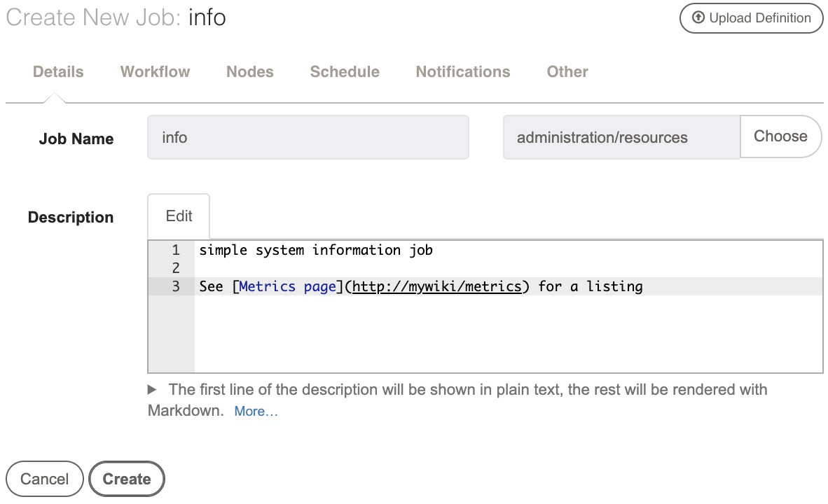Open the More… help link
The image size is (828, 504).
pyautogui.click(x=256, y=412)
